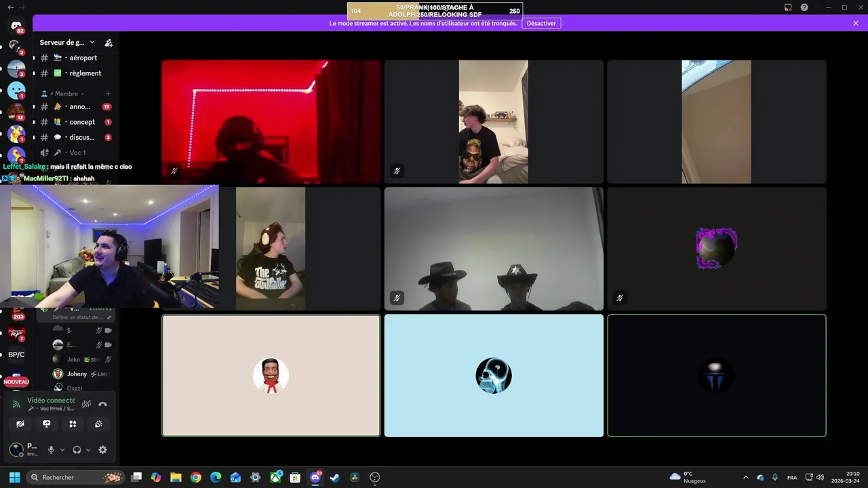Focus the Godfather shirt video tile
The height and width of the screenshot is (488, 868).
pos(298,249)
